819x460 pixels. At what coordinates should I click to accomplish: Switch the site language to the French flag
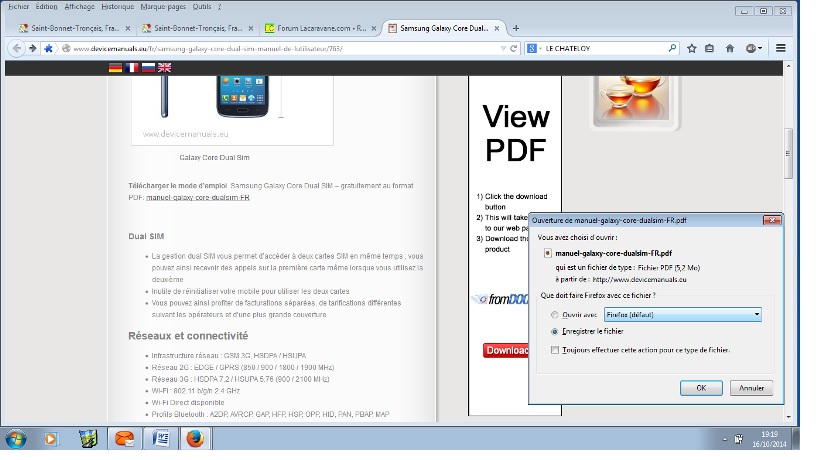131,67
